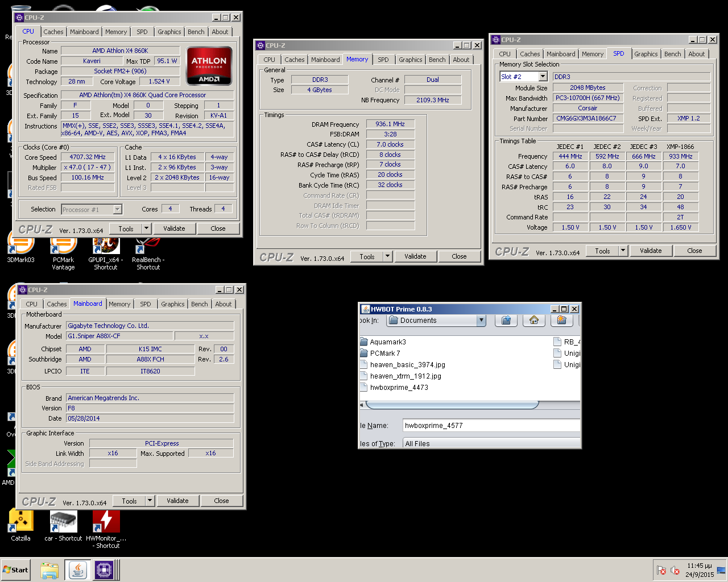The width and height of the screenshot is (728, 582).
Task: Click Validate in the Memory window
Action: point(415,256)
